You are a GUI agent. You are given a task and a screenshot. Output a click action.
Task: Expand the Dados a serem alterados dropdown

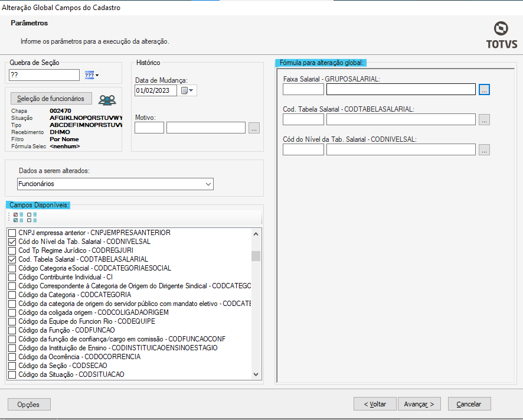(x=207, y=184)
